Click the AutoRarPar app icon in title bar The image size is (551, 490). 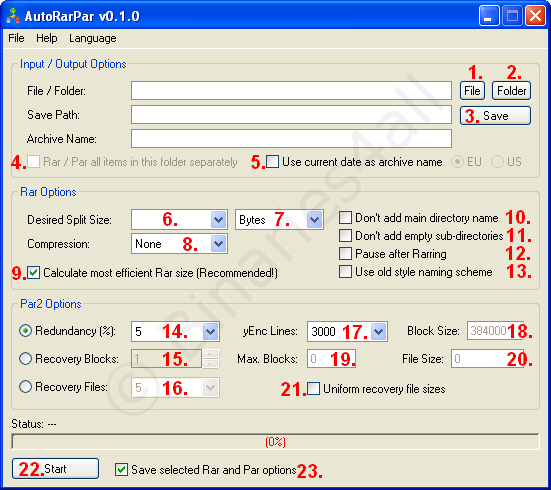[13, 16]
